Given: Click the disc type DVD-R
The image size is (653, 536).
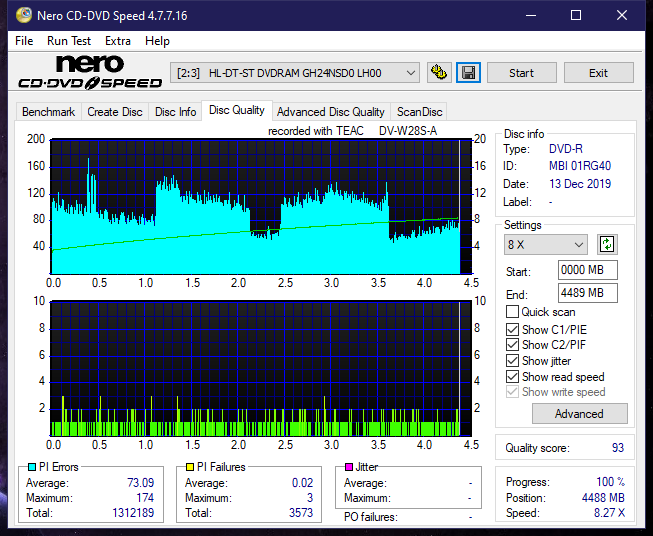Looking at the screenshot, I should pyautogui.click(x=566, y=149).
